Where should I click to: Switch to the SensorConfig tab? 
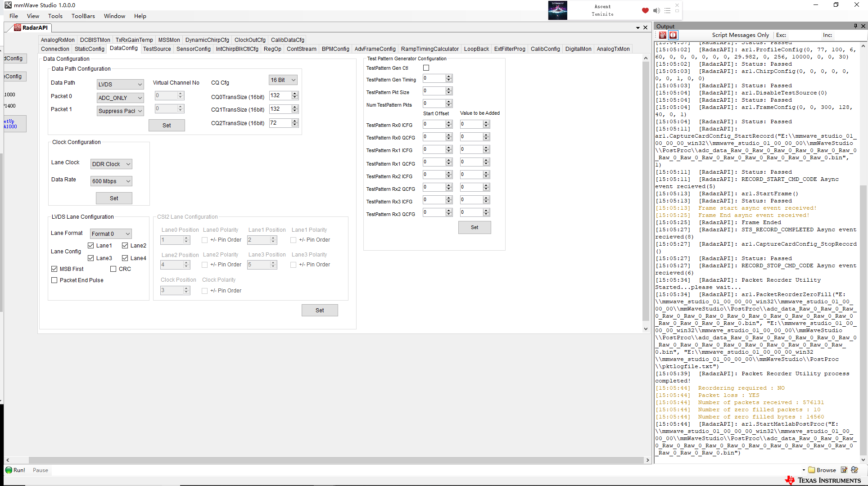(x=194, y=49)
